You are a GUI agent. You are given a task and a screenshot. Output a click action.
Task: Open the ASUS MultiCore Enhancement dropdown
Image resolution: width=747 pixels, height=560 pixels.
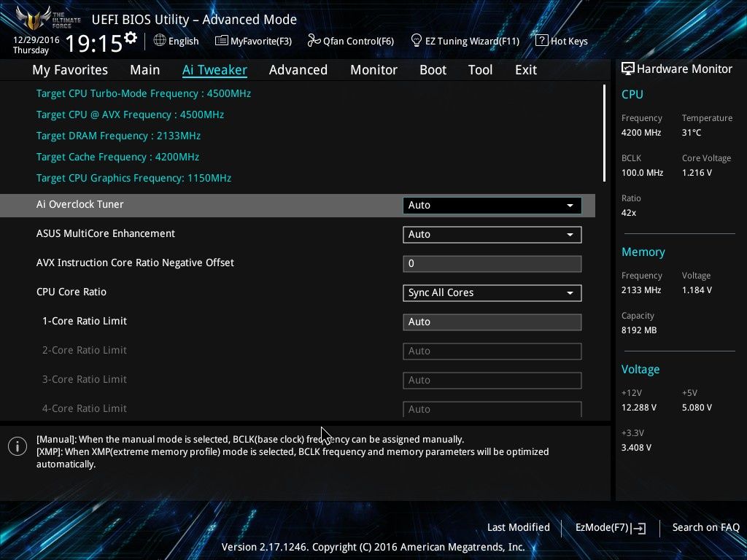[492, 234]
